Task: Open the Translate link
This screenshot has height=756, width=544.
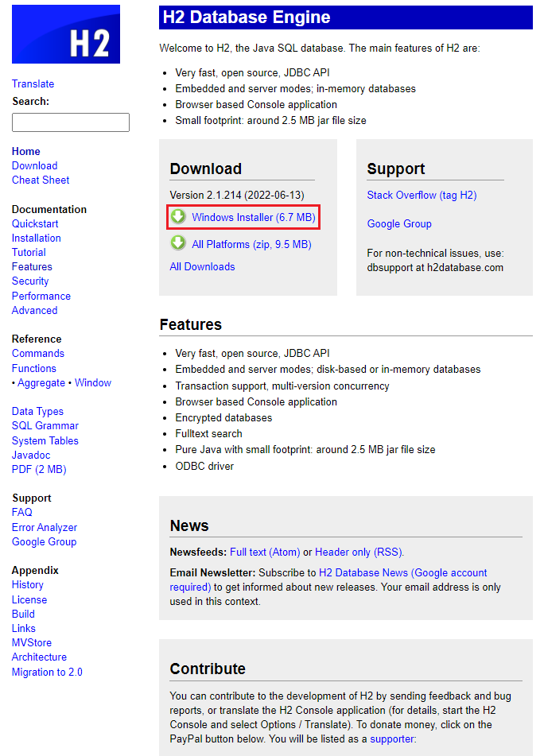Action: click(33, 83)
